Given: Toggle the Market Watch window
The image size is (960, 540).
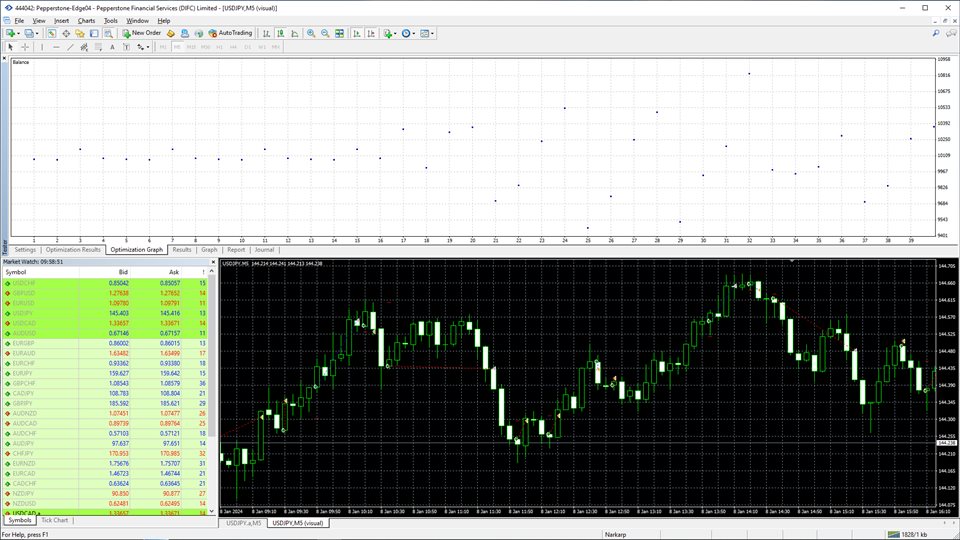Looking at the screenshot, I should pos(51,33).
